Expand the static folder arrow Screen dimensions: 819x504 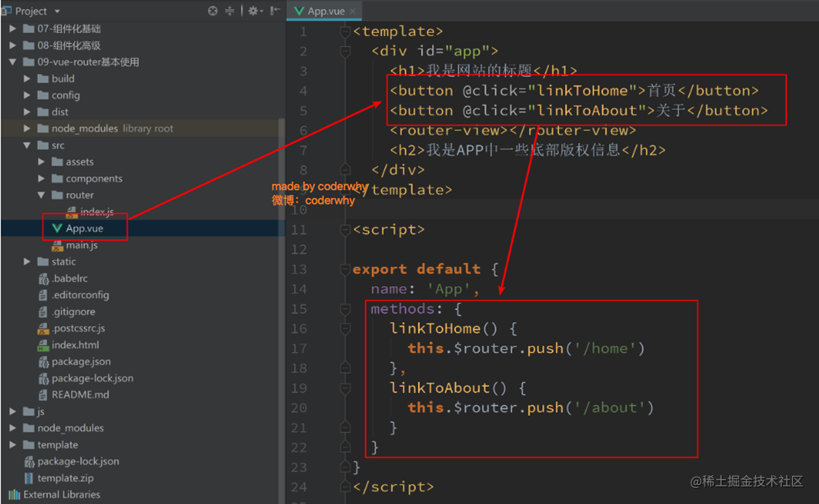27,262
